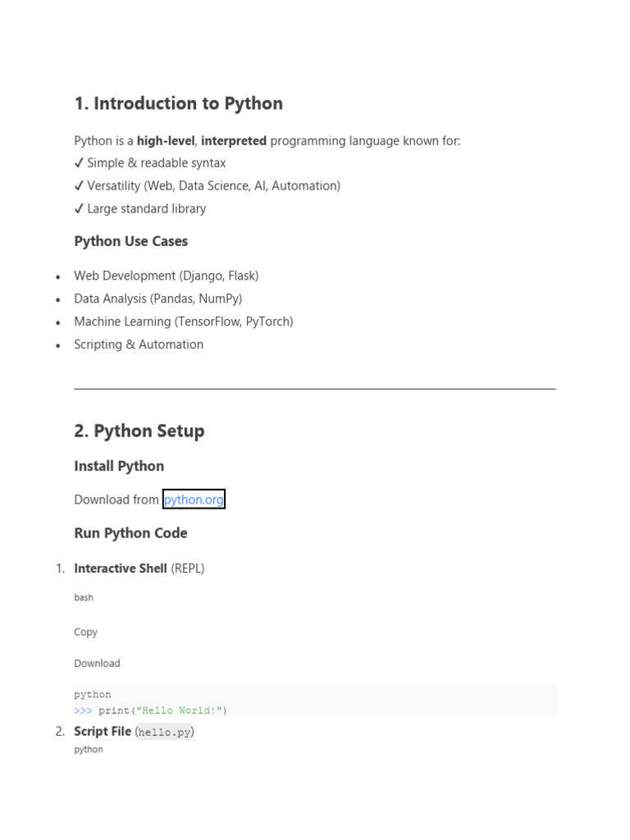
Task: Click the "Web Development (Django, Flask)" bullet item
Action: pyautogui.click(x=166, y=276)
